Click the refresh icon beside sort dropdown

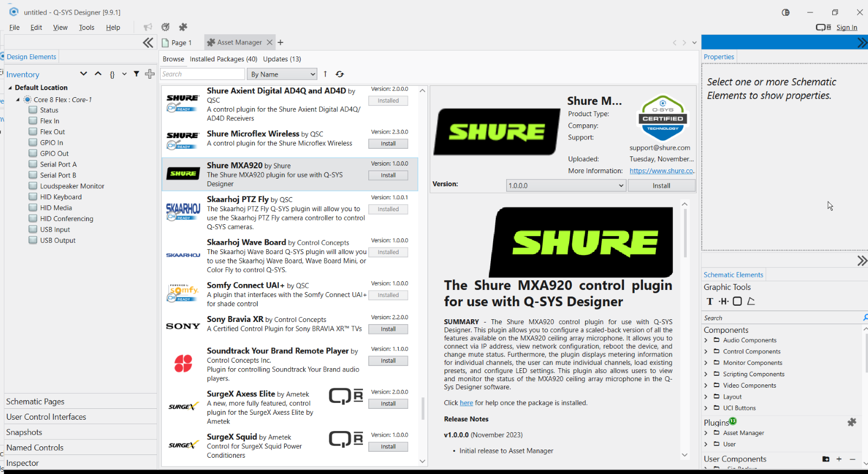click(x=340, y=74)
